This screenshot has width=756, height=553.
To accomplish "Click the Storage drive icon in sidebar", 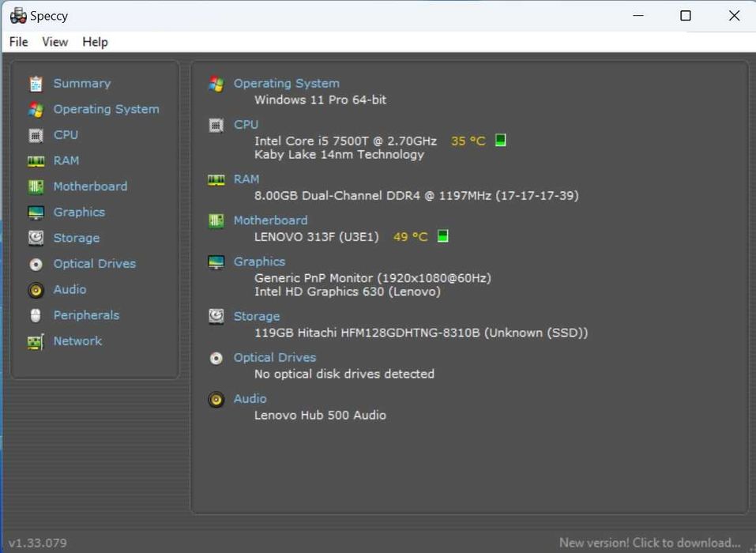I will click(36, 238).
